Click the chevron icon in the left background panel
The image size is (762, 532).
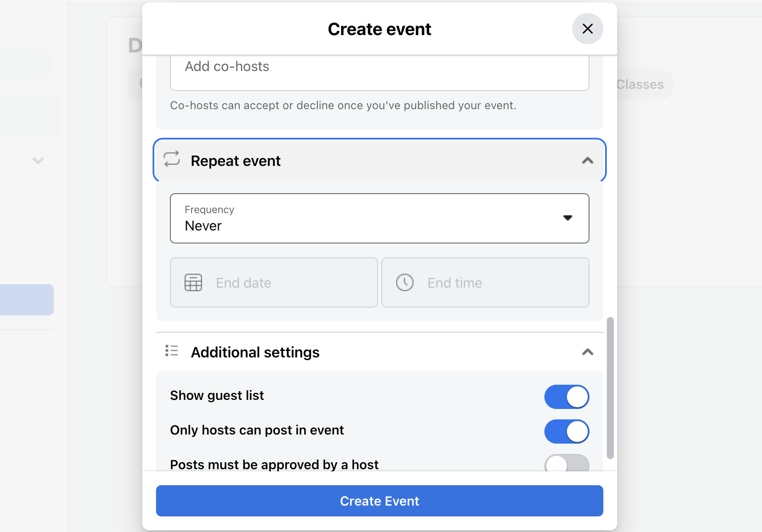(38, 160)
